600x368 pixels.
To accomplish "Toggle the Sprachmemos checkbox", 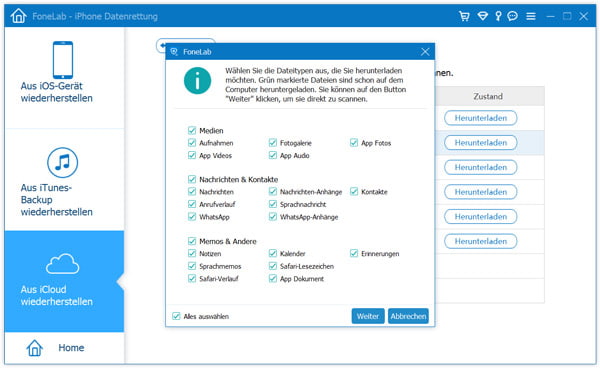I will (192, 266).
